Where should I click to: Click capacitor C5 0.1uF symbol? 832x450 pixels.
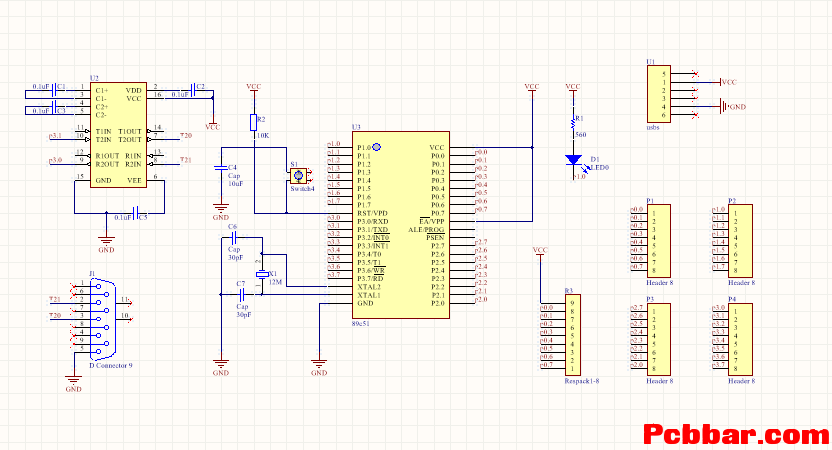point(135,213)
